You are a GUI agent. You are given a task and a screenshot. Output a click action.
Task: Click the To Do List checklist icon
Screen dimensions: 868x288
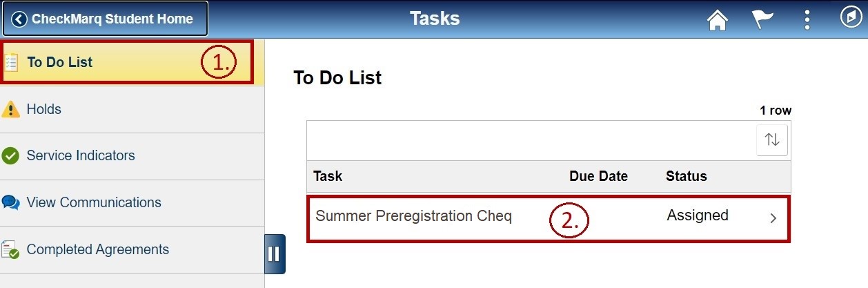[x=11, y=62]
